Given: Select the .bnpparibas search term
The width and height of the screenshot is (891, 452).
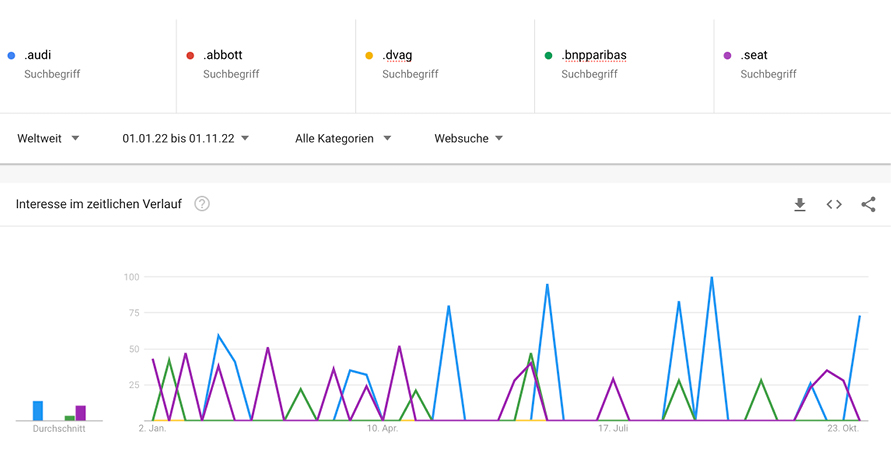Looking at the screenshot, I should pyautogui.click(x=594, y=55).
